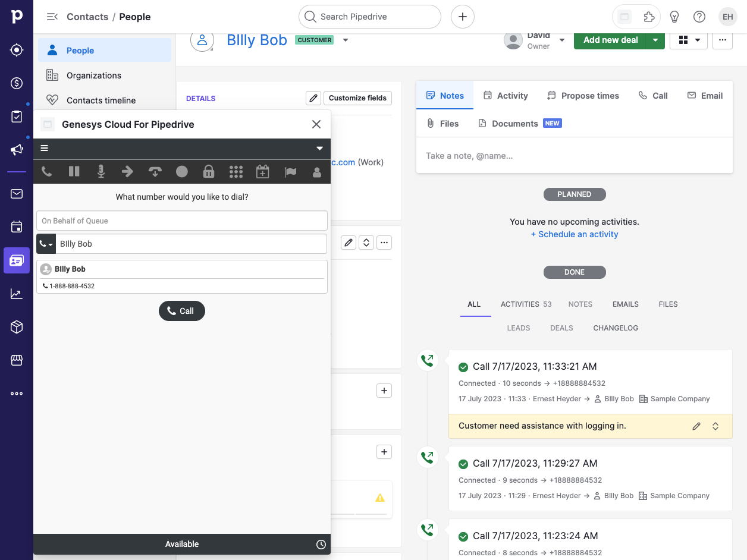Open agent call history clock icon
747x560 pixels.
pos(321,544)
